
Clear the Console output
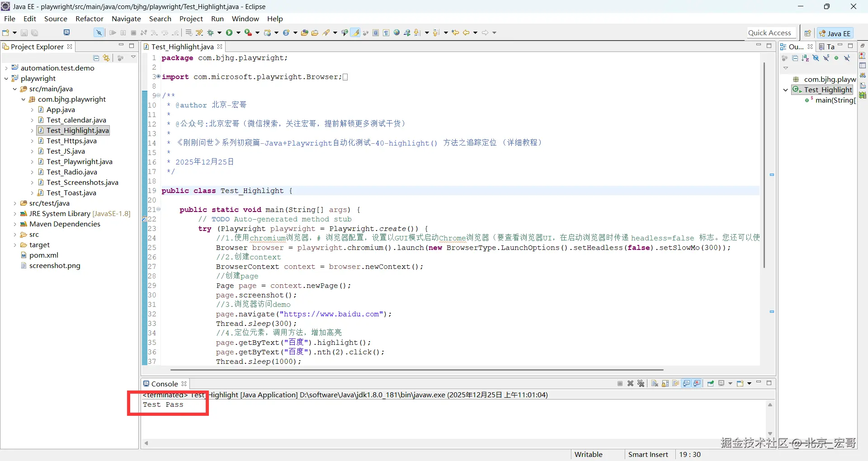654,384
